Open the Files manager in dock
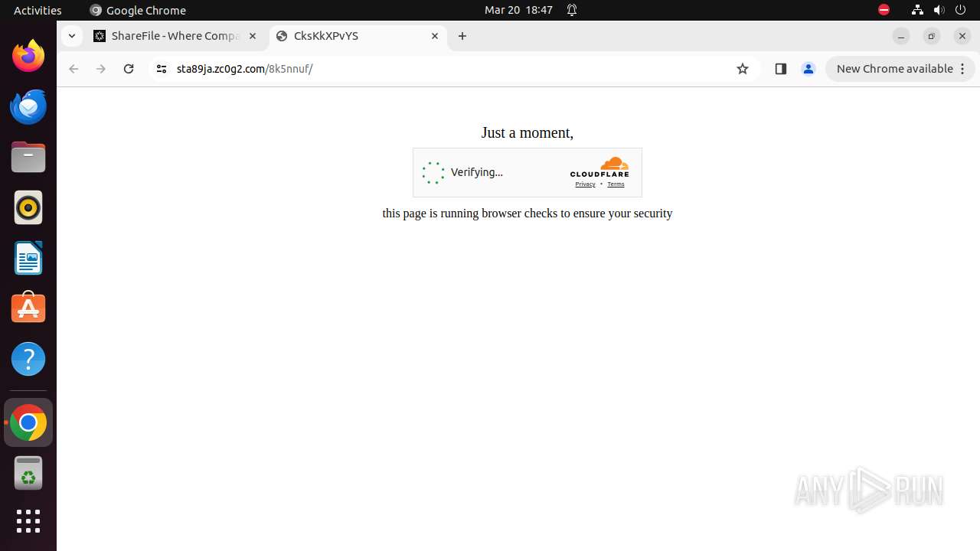 click(x=28, y=157)
